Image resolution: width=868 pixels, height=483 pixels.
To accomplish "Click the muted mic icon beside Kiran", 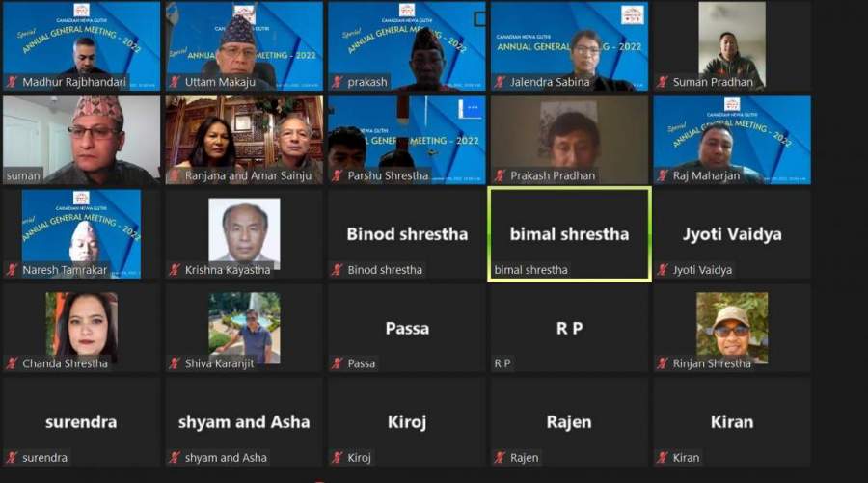I will pyautogui.click(x=663, y=458).
